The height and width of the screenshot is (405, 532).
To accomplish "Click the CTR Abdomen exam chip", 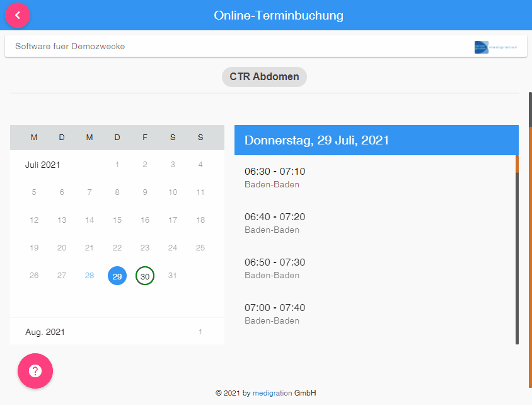I will (263, 76).
